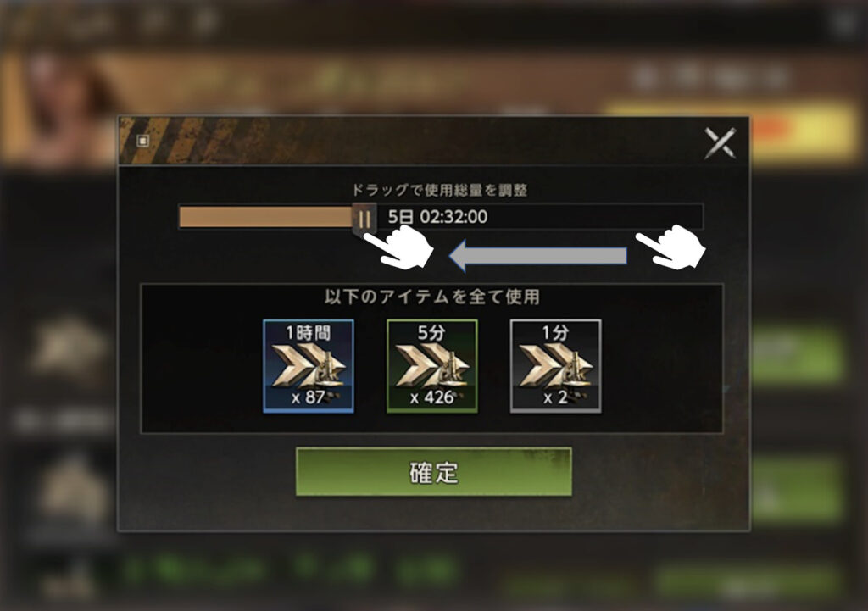868x611 pixels.
Task: Select the 1時間 speedup item
Action: click(309, 366)
